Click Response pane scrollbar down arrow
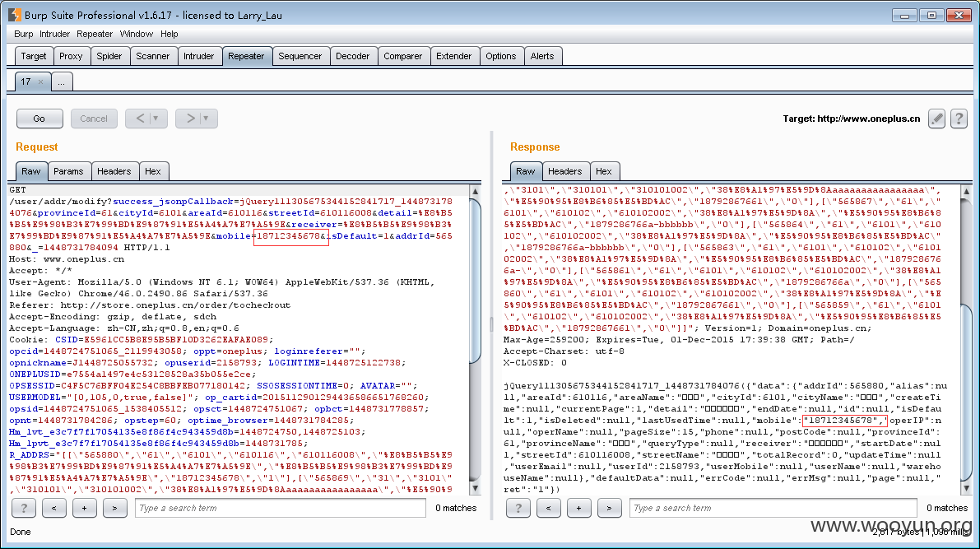 tap(966, 488)
